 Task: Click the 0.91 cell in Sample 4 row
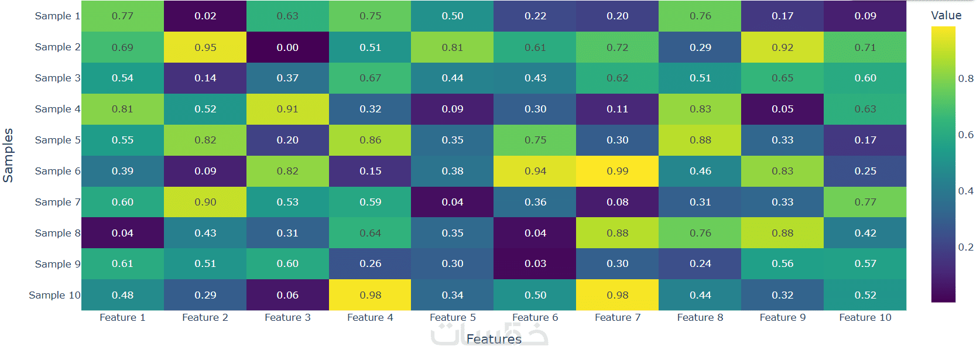[287, 109]
